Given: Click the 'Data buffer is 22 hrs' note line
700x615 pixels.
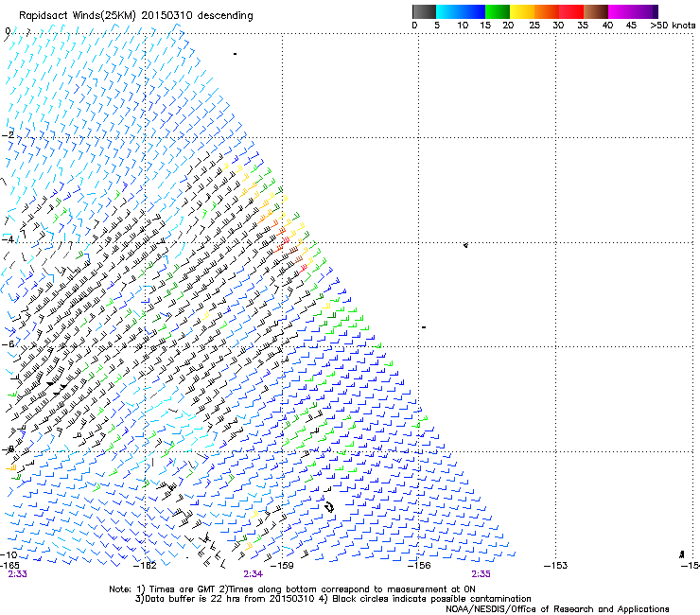Looking at the screenshot, I should click(x=333, y=599).
